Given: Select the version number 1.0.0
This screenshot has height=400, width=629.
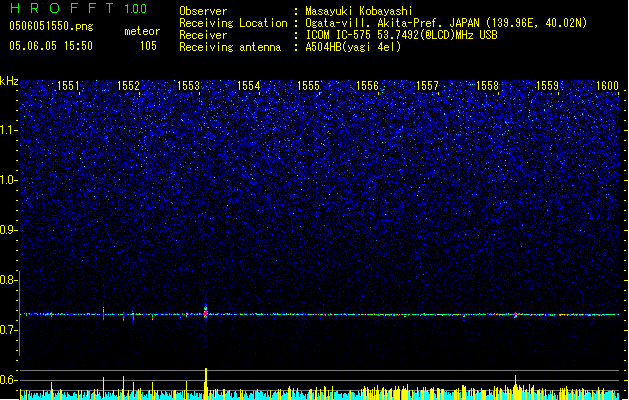Looking at the screenshot, I should pyautogui.click(x=136, y=8).
